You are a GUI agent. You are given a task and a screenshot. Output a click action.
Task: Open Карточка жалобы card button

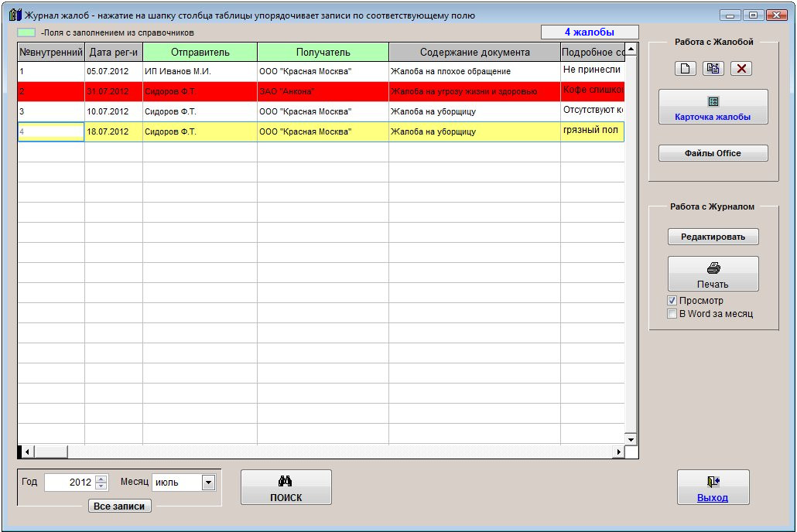click(713, 107)
